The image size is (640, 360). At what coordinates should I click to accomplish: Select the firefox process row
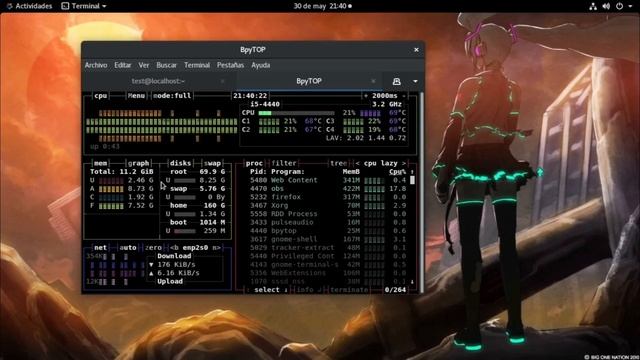click(x=328, y=197)
